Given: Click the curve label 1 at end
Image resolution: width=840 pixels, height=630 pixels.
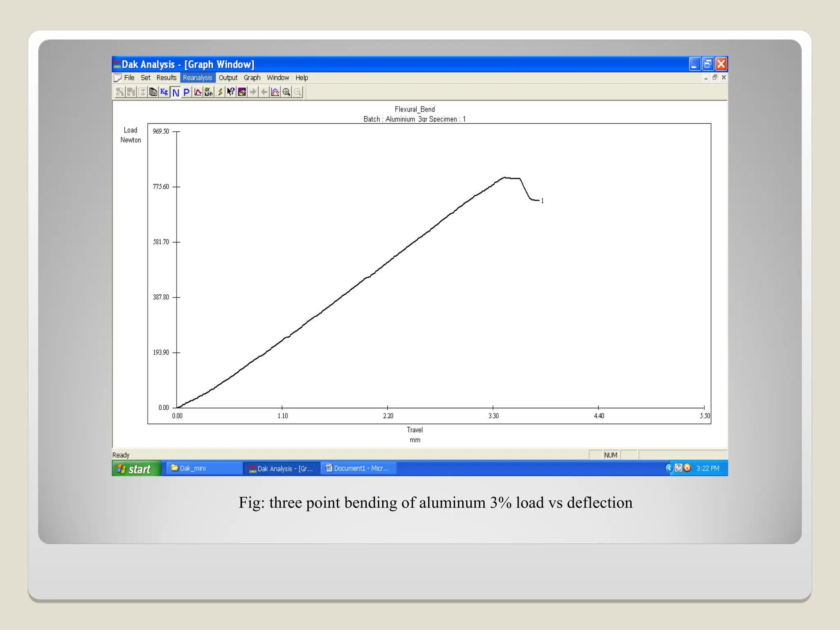Looking at the screenshot, I should (x=542, y=201).
